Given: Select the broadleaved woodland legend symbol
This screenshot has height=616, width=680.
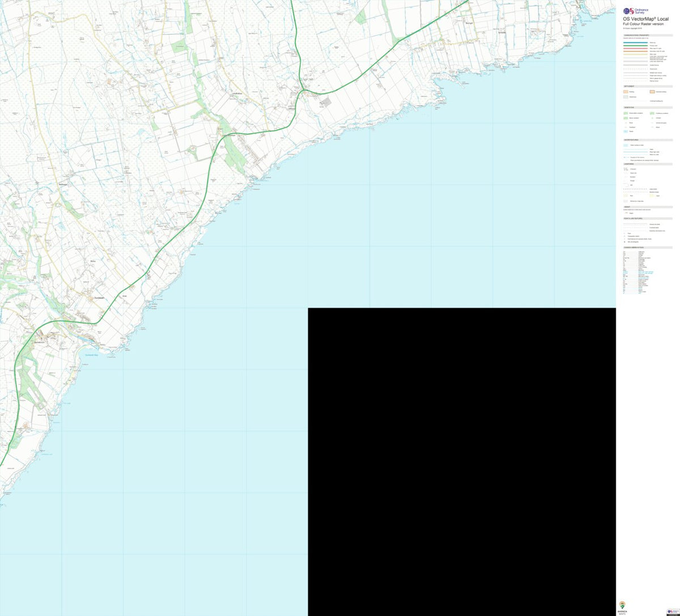Looking at the screenshot, I should [x=626, y=113].
